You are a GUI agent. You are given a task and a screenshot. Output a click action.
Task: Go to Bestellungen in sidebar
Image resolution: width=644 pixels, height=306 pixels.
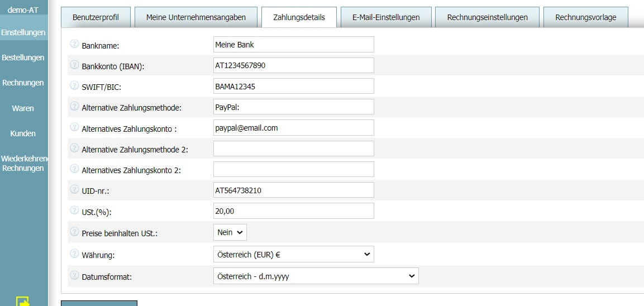(x=23, y=58)
